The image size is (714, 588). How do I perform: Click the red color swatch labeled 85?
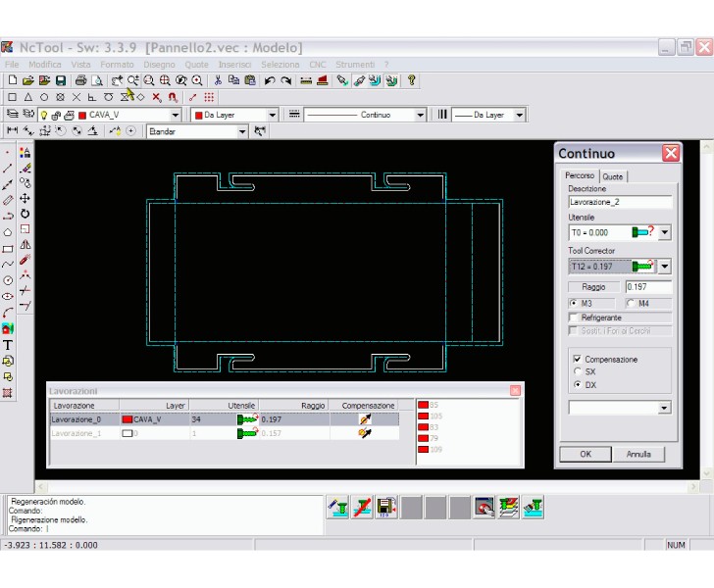(424, 405)
